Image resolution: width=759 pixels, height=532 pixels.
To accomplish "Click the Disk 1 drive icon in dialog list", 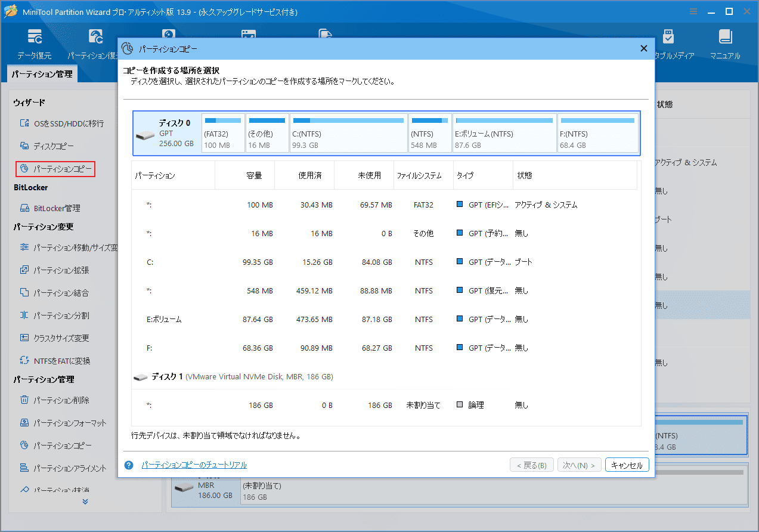I will click(x=141, y=378).
